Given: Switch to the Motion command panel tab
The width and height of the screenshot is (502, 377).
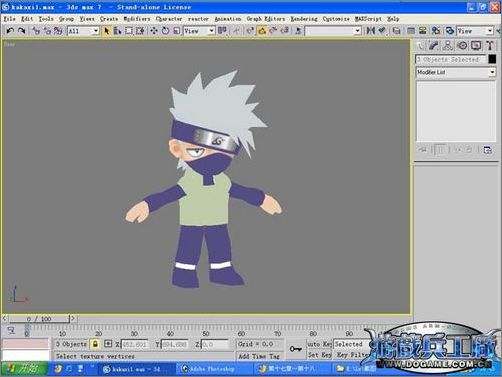Looking at the screenshot, I should pos(462,46).
